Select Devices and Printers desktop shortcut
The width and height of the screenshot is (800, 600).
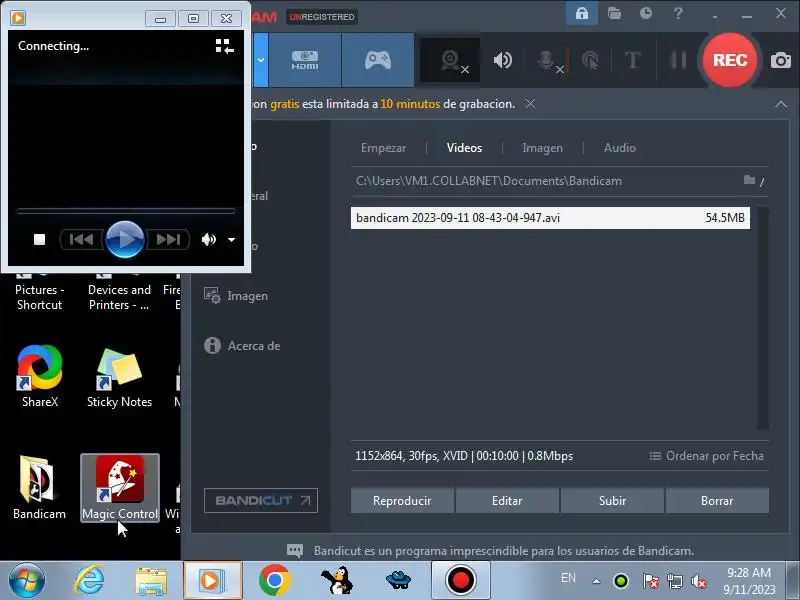119,293
